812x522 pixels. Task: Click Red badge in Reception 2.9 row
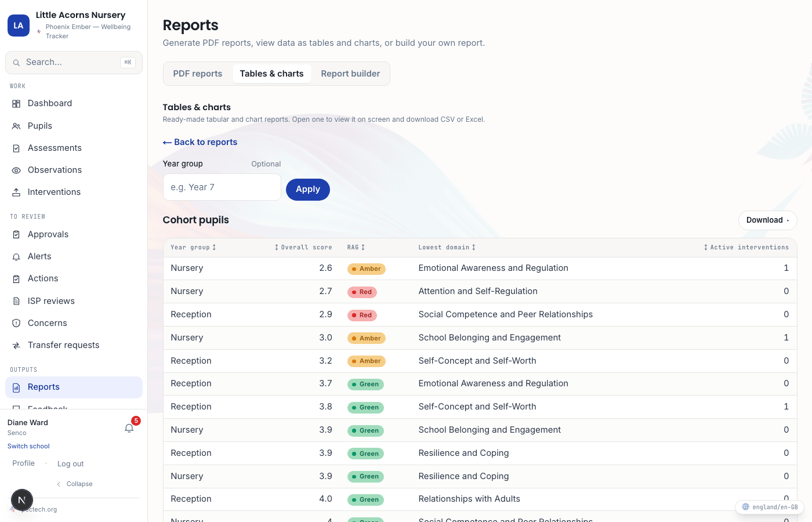point(362,316)
